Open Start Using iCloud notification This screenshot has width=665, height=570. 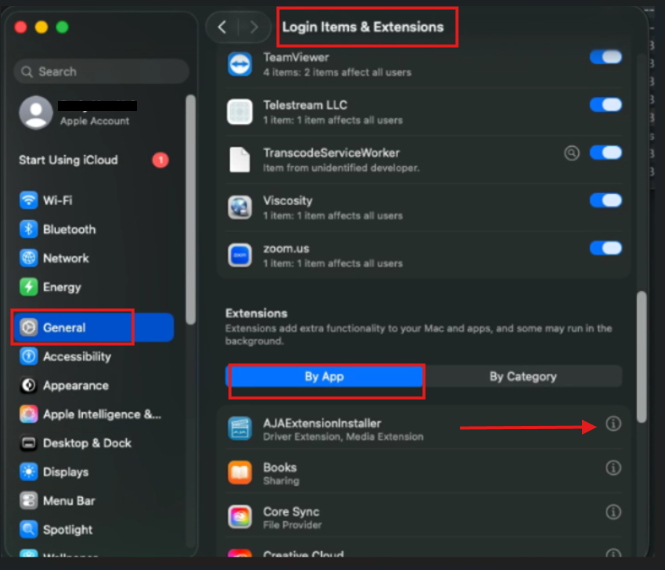coord(94,160)
